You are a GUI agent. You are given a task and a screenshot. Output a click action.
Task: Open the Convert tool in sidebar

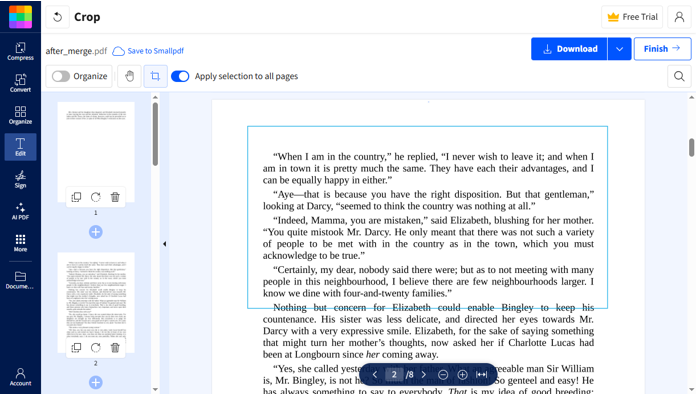(x=21, y=83)
